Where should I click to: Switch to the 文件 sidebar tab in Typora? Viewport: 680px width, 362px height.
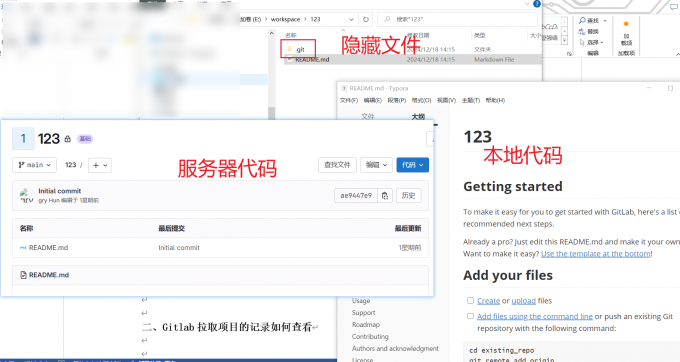tap(368, 116)
